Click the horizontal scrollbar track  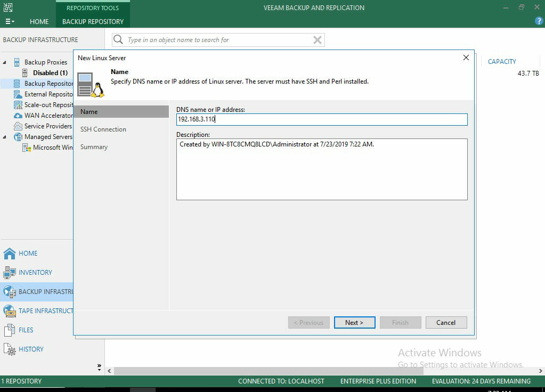coord(324,371)
